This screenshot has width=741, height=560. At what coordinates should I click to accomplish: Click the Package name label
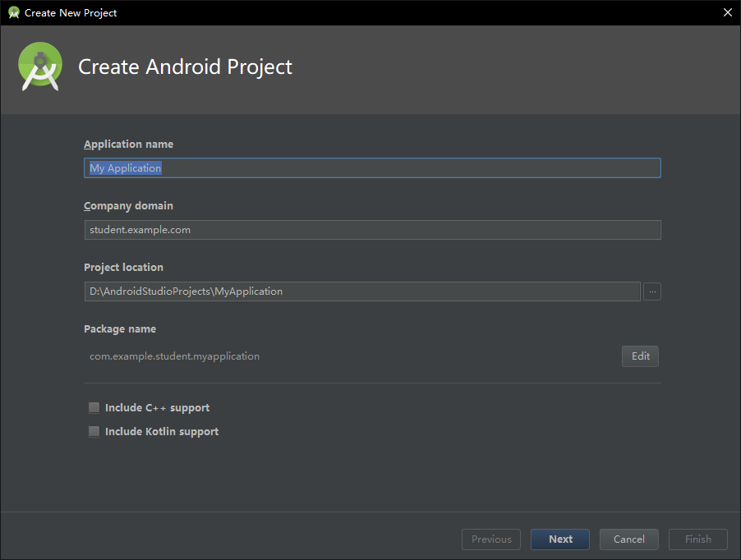click(120, 328)
